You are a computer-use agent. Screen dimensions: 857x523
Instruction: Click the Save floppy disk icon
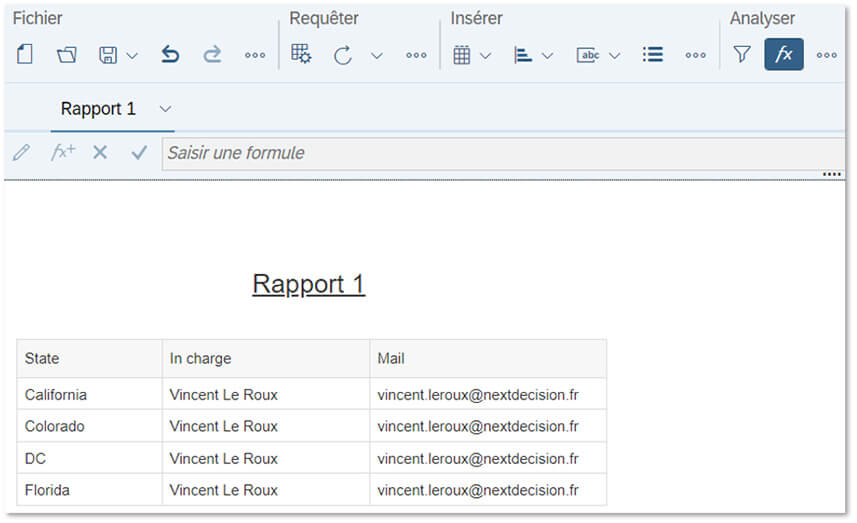click(108, 55)
